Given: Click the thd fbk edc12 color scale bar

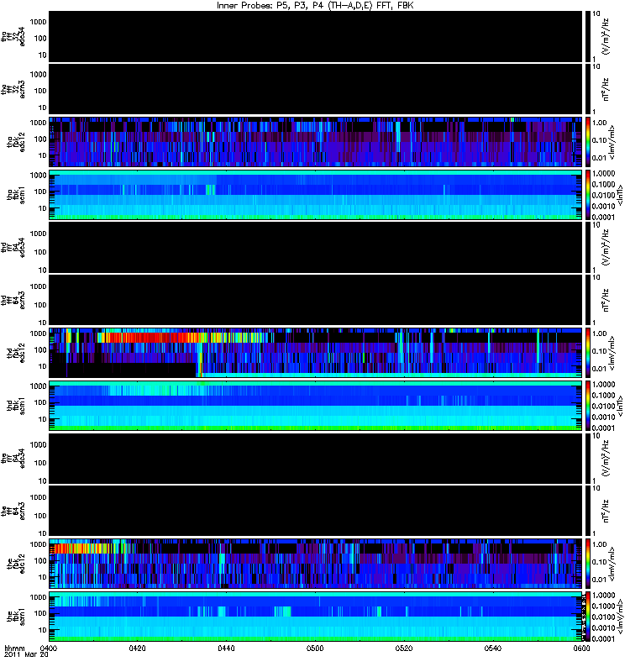Looking at the screenshot, I should (x=589, y=353).
